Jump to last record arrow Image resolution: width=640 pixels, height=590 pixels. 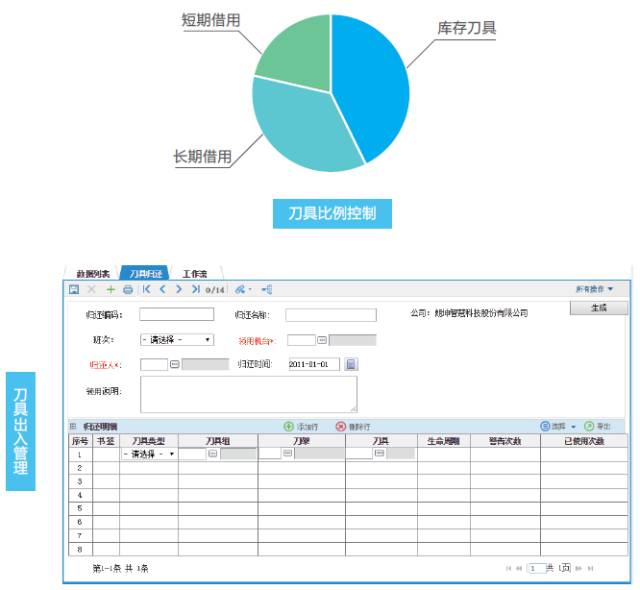pos(196,289)
